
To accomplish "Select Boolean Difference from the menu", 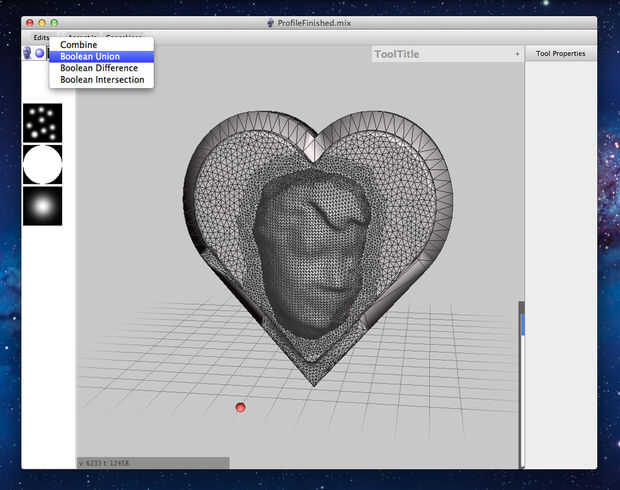I will click(98, 68).
